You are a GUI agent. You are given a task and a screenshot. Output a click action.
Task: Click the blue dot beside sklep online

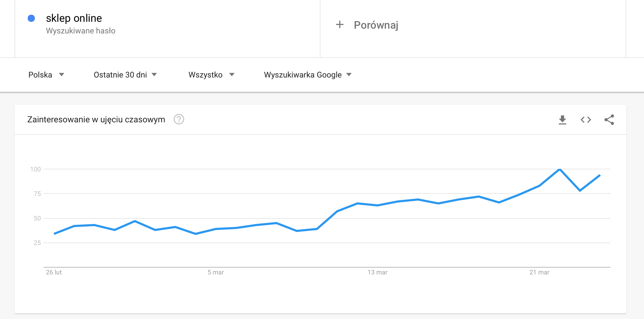pos(31,18)
